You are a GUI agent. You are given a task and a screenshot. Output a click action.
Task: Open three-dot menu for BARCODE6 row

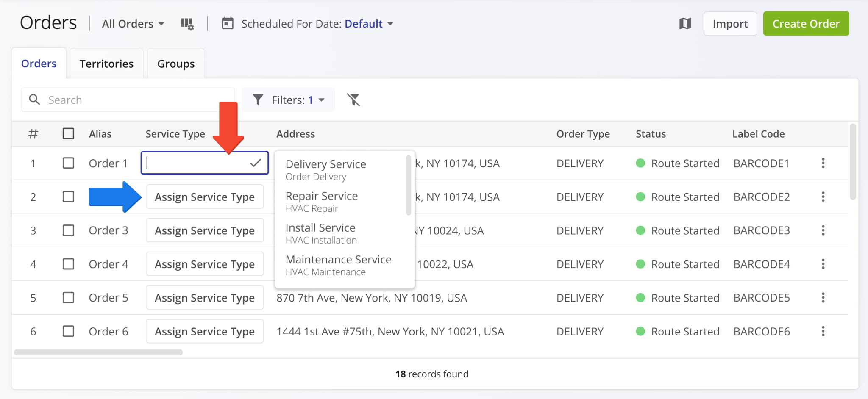823,331
